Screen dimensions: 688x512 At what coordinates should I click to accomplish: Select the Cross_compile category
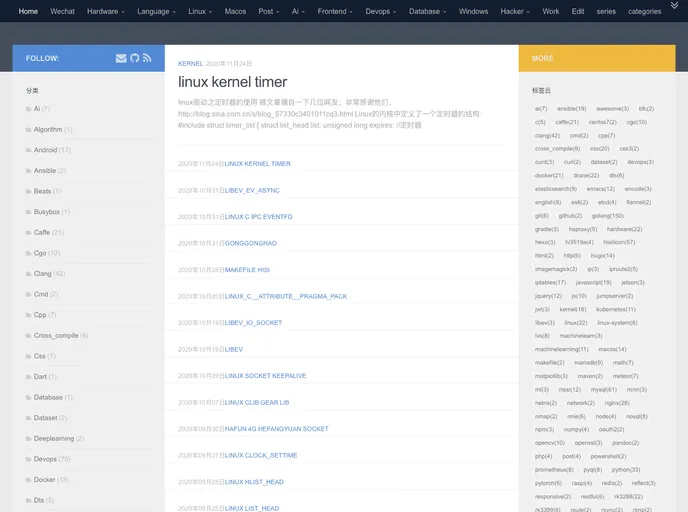pyautogui.click(x=56, y=336)
